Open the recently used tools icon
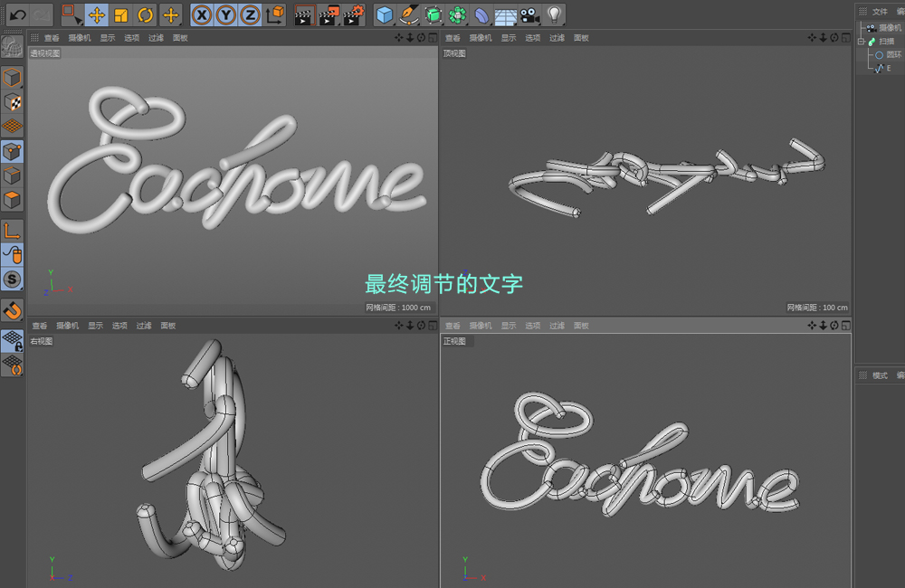 coord(170,15)
